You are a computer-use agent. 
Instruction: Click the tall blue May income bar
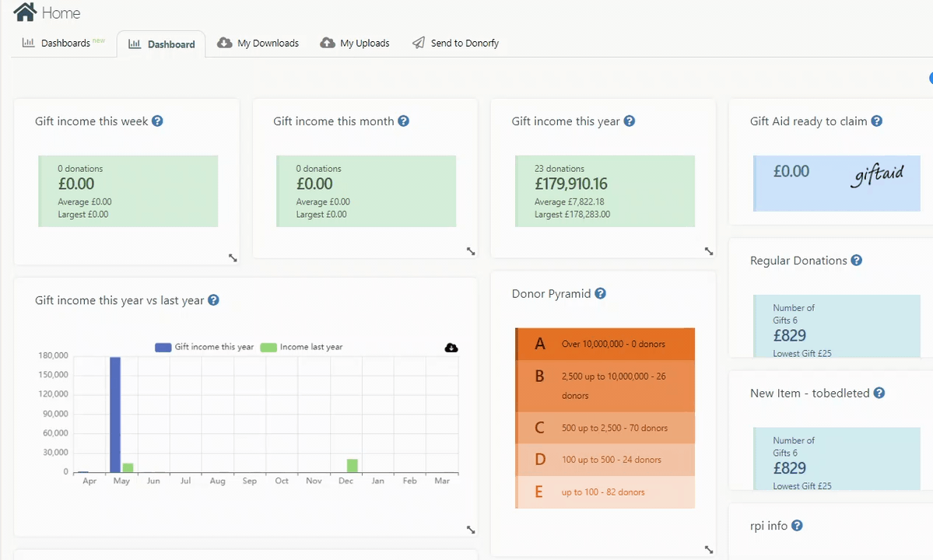pyautogui.click(x=115, y=415)
